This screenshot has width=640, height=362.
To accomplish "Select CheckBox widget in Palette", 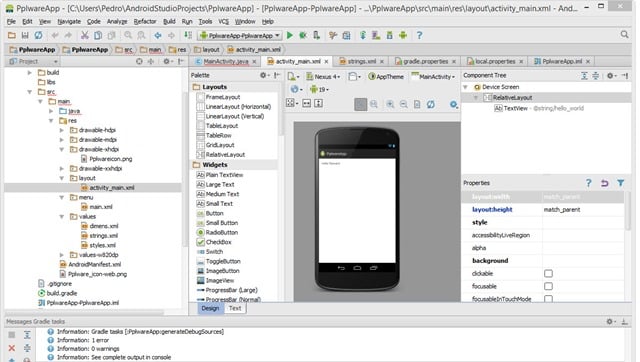I will pos(218,242).
